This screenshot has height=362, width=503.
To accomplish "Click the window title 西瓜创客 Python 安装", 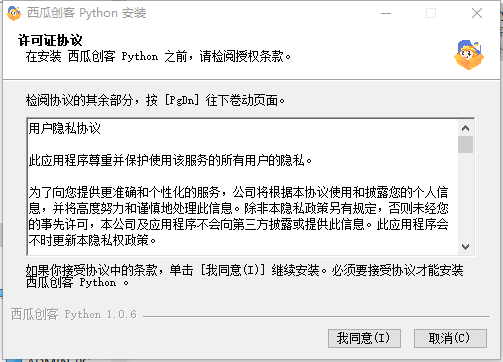I will click(86, 13).
